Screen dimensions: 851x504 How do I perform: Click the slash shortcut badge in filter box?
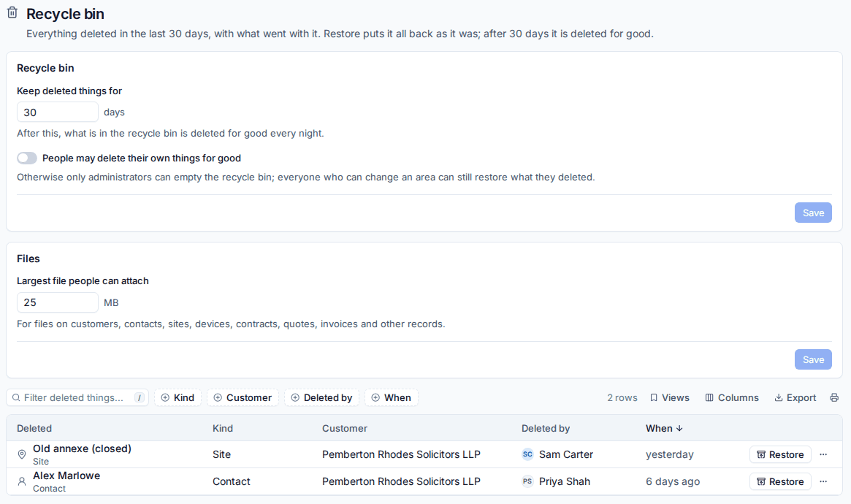(140, 397)
